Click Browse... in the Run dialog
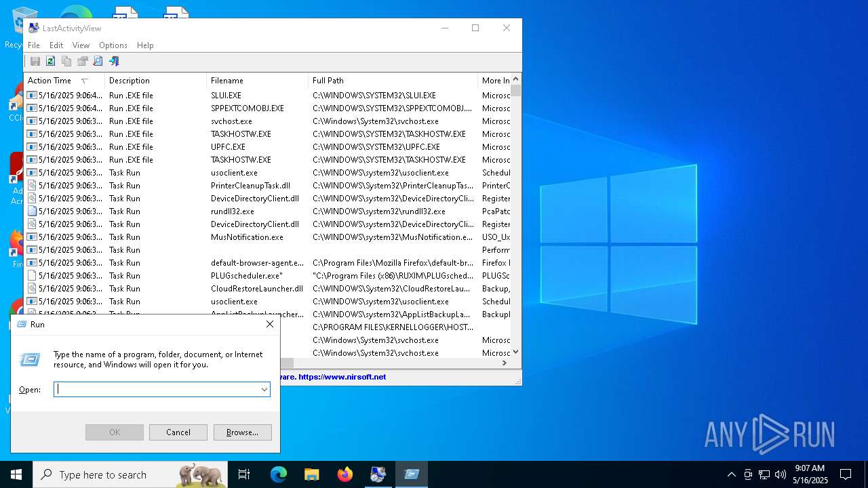Viewport: 868px width, 488px height. point(243,432)
